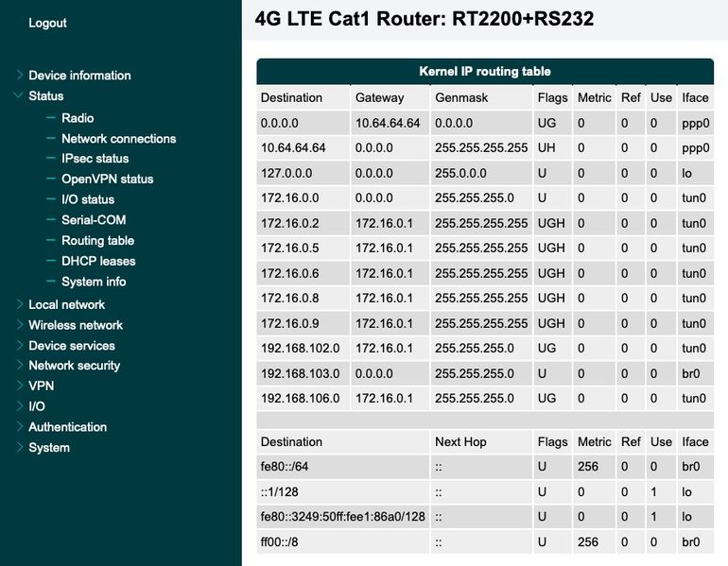Open Network connections status page
The width and height of the screenshot is (728, 566).
coord(119,138)
